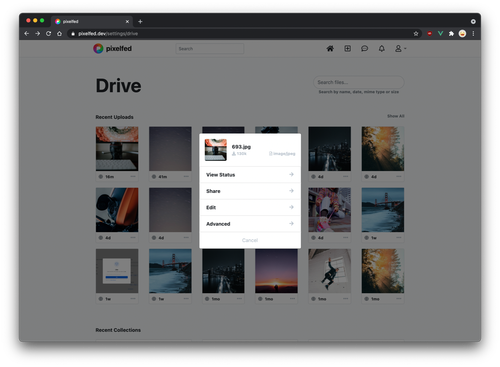Click the Search files input

pyautogui.click(x=359, y=82)
